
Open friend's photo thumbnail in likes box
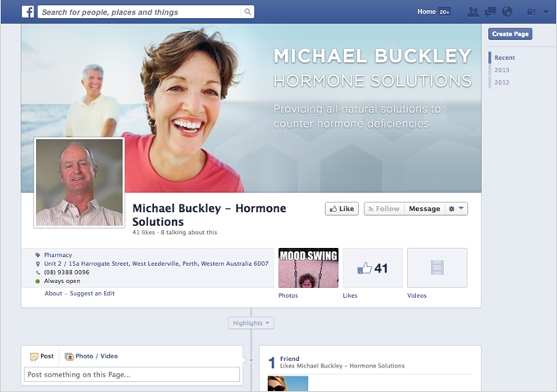288,384
